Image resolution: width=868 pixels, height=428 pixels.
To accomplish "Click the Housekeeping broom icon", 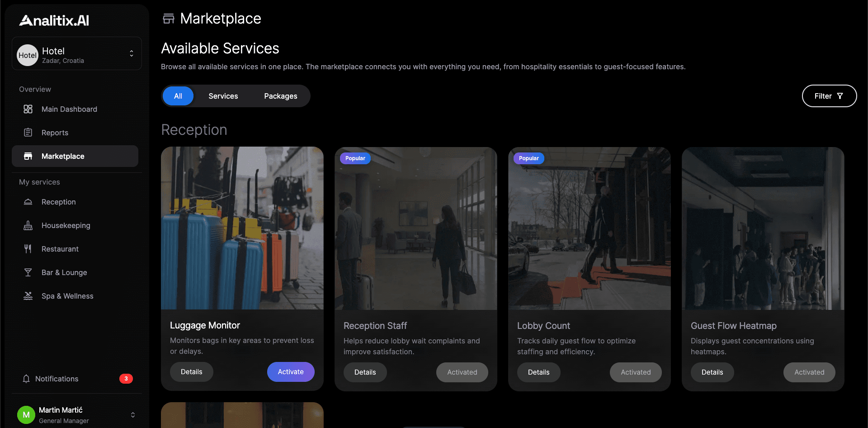I will [x=28, y=225].
